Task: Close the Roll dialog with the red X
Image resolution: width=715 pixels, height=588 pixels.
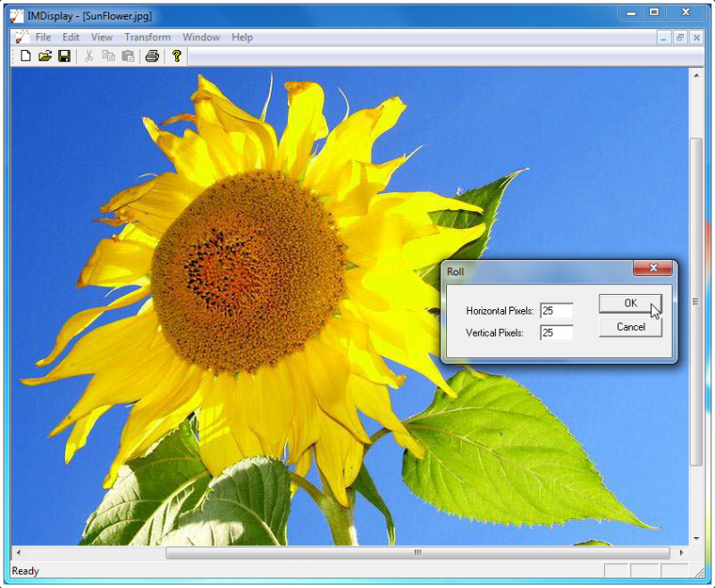Action: (653, 268)
